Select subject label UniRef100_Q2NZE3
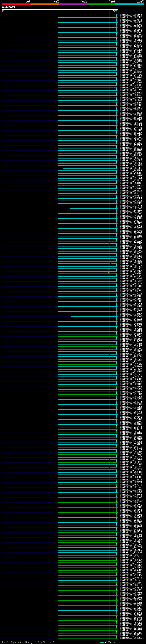 click(131, 352)
